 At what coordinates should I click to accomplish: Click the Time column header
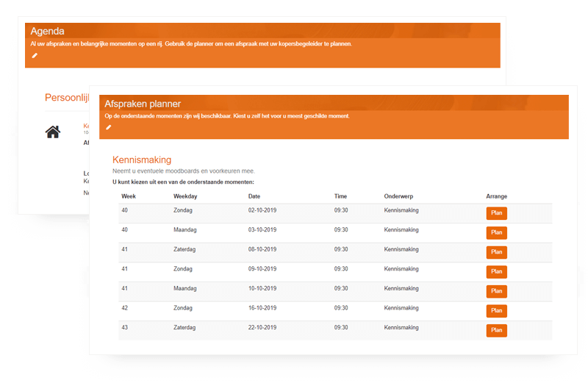340,196
